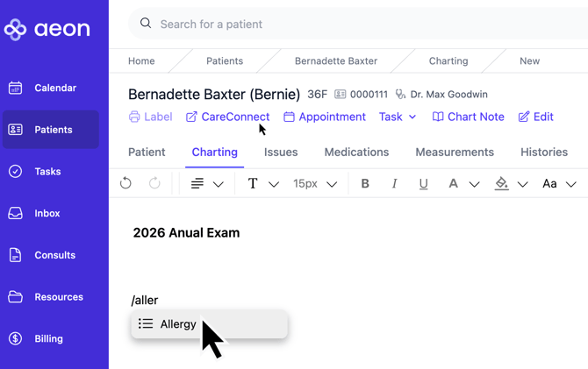Expand the Task dropdown menu

[x=398, y=117]
